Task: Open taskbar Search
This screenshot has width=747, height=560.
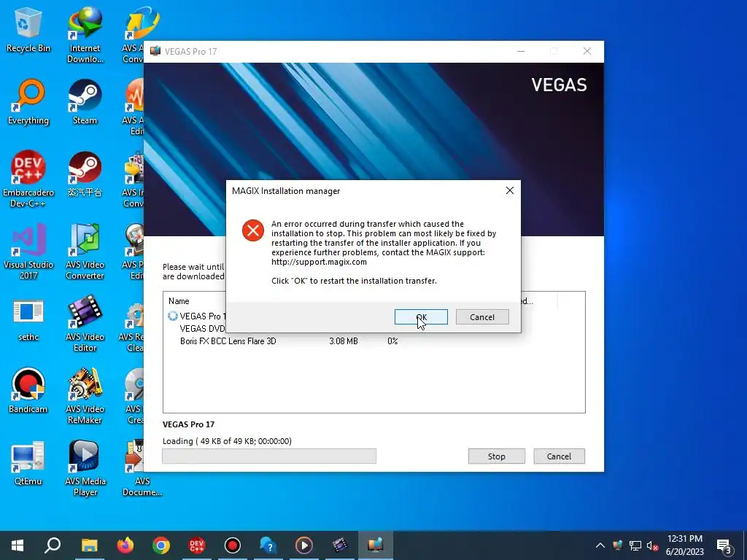Action: [x=53, y=545]
